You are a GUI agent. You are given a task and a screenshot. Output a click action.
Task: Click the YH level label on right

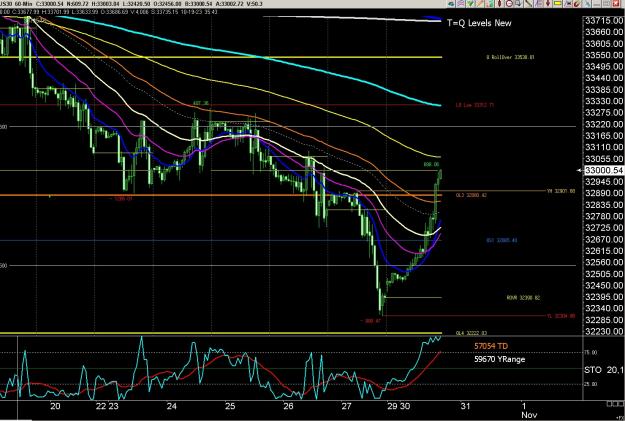click(561, 191)
